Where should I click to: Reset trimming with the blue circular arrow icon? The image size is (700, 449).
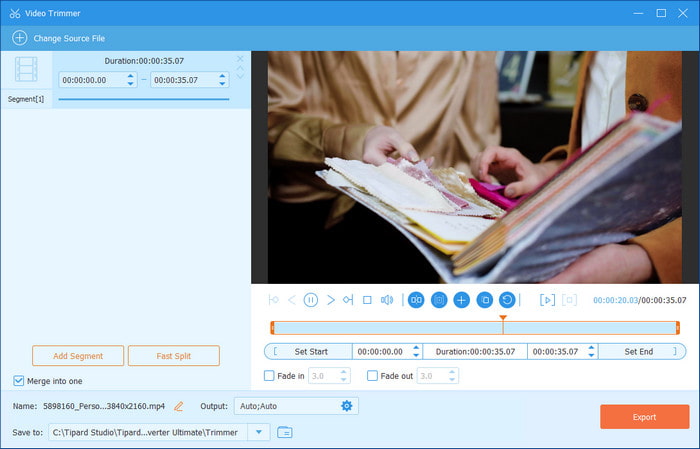507,300
